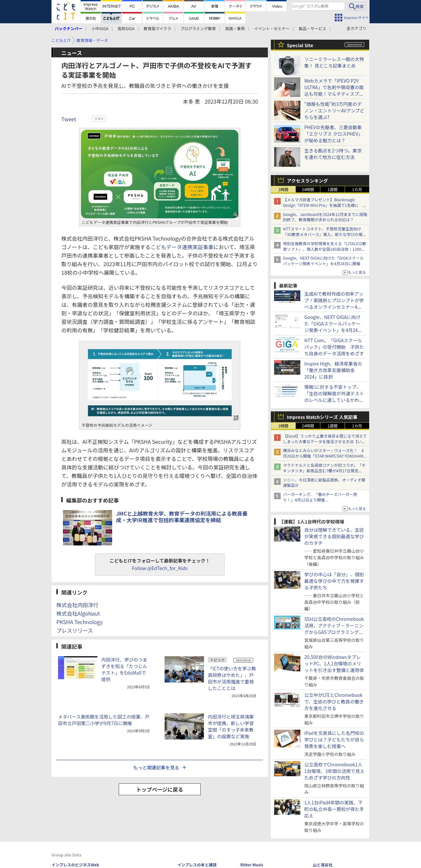Open the iPadを文房具にした名門校 article

coord(334,740)
